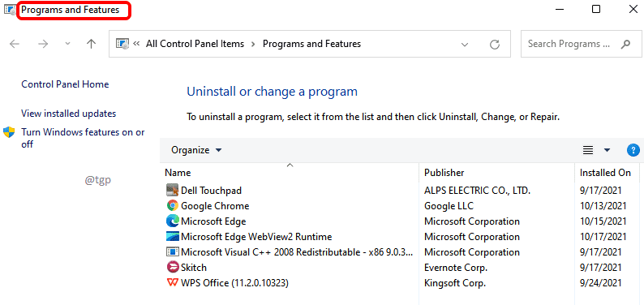Select WPS Office (11.2.0.10323) name
The image size is (644, 305).
tap(234, 283)
